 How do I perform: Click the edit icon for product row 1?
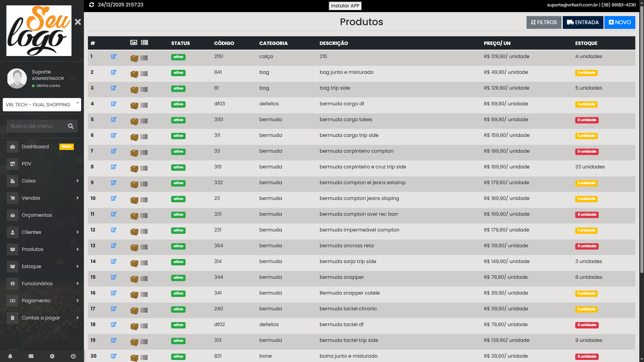click(x=113, y=56)
